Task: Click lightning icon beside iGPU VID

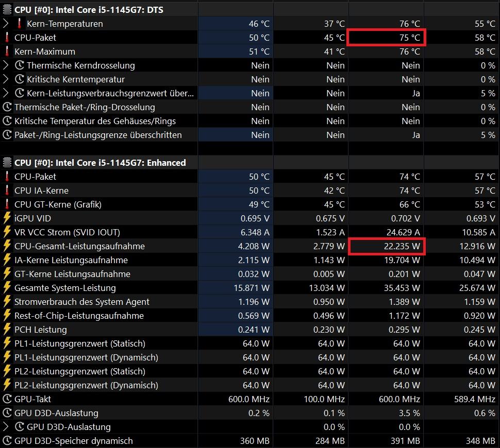Action: [x=7, y=218]
